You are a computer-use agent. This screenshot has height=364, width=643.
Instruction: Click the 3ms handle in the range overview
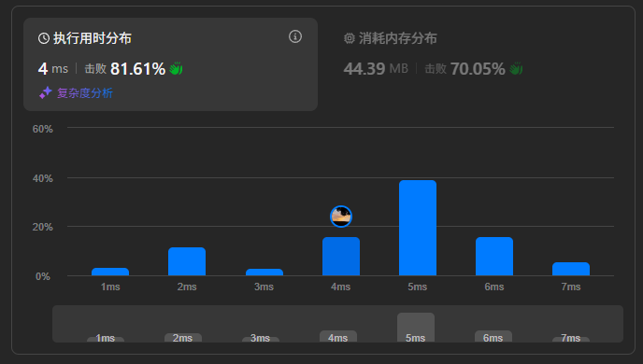coord(261,339)
